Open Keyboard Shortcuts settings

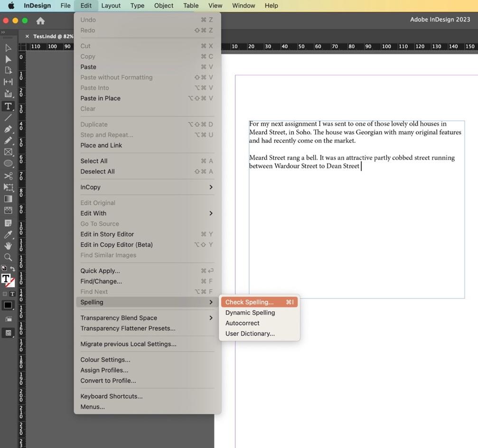click(x=147, y=396)
